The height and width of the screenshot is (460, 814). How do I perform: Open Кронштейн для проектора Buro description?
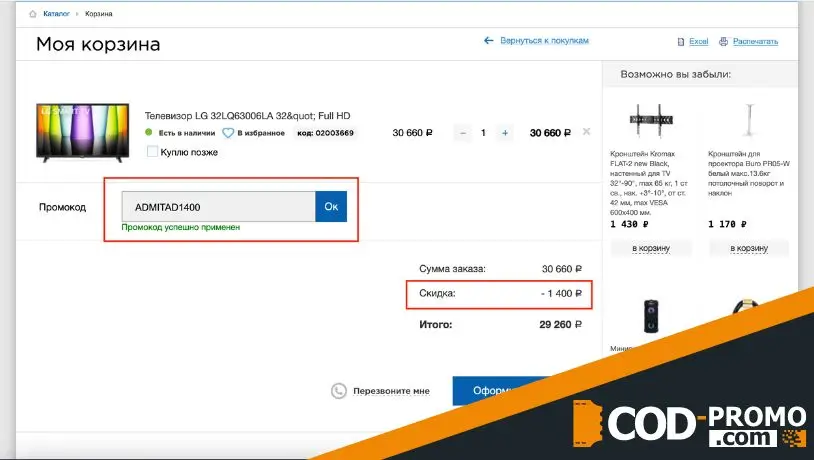[x=749, y=173]
